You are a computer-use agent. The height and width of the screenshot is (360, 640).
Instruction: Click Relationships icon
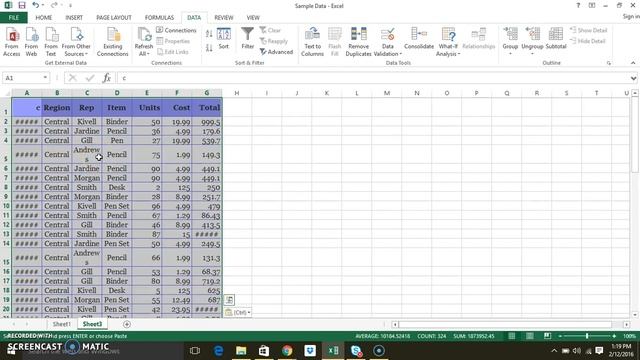click(x=478, y=39)
